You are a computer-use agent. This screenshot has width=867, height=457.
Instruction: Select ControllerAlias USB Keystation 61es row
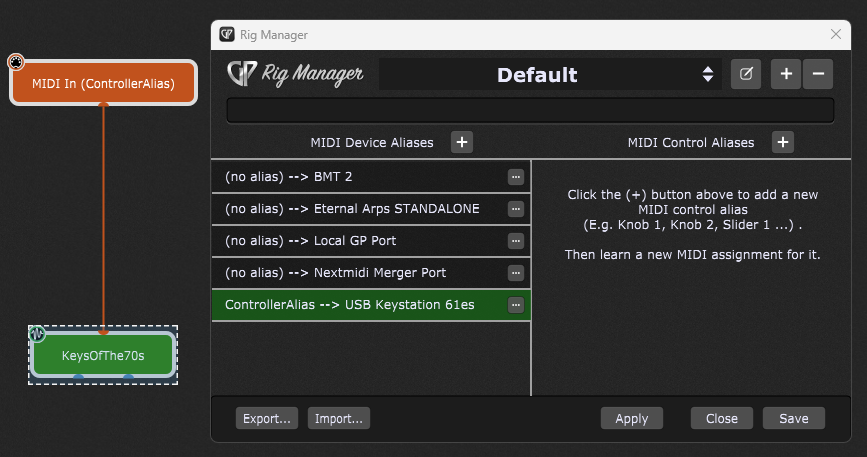tap(360, 305)
